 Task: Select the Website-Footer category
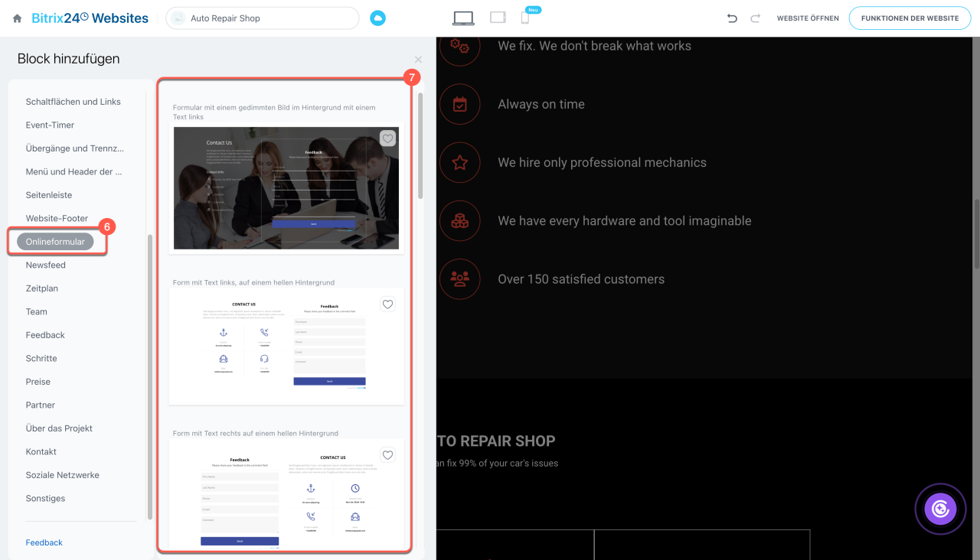[x=57, y=219]
